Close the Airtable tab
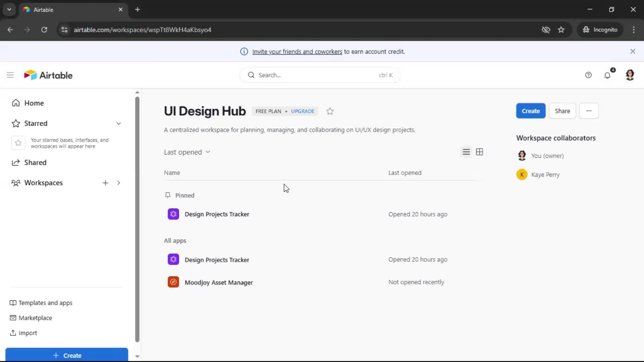This screenshot has height=362, width=644. coord(120,9)
